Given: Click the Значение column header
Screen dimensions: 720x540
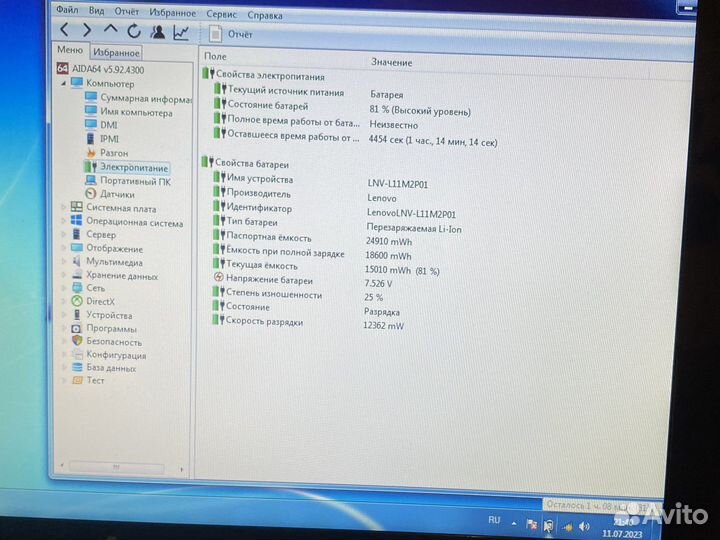Looking at the screenshot, I should pos(391,62).
